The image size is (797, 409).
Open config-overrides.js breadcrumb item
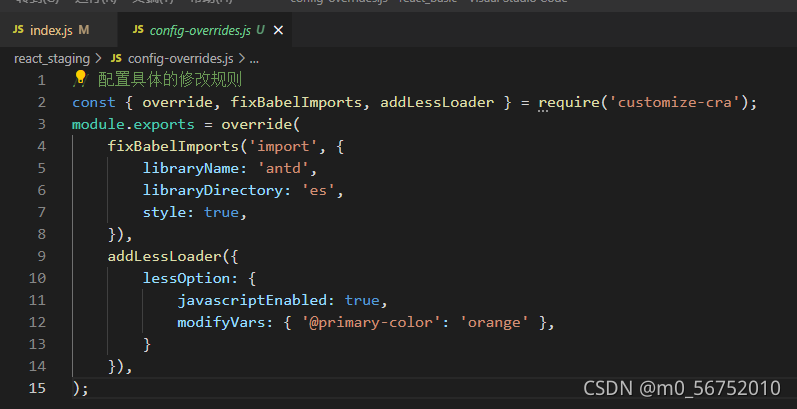180,59
